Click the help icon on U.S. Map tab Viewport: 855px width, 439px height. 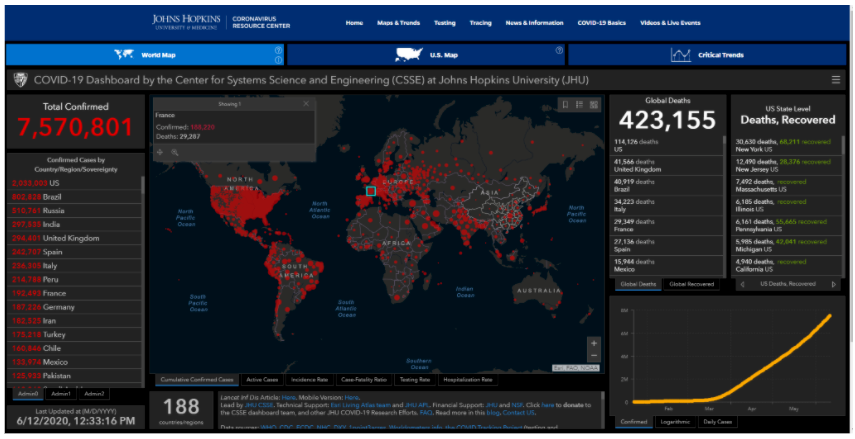[x=559, y=50]
